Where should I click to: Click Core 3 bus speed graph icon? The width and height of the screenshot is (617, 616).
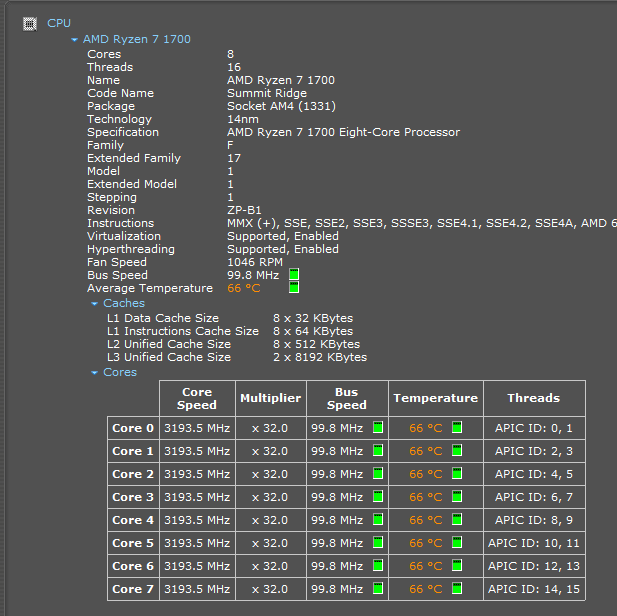378,496
